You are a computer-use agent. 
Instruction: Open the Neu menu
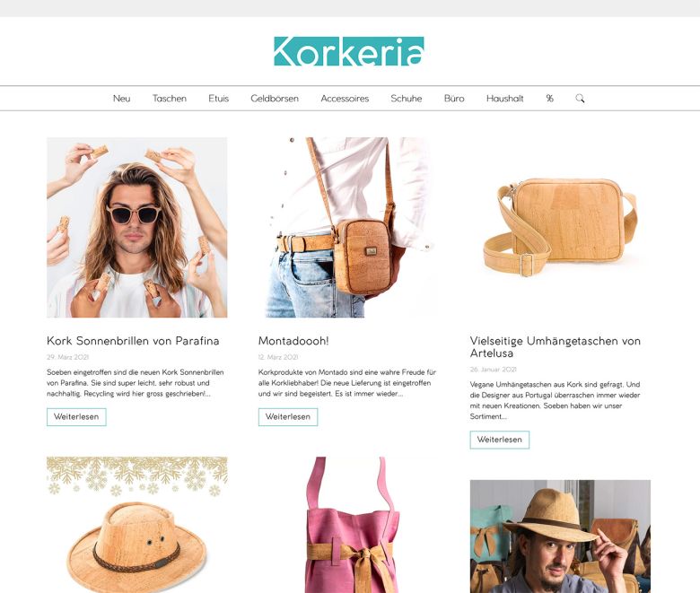pos(121,98)
